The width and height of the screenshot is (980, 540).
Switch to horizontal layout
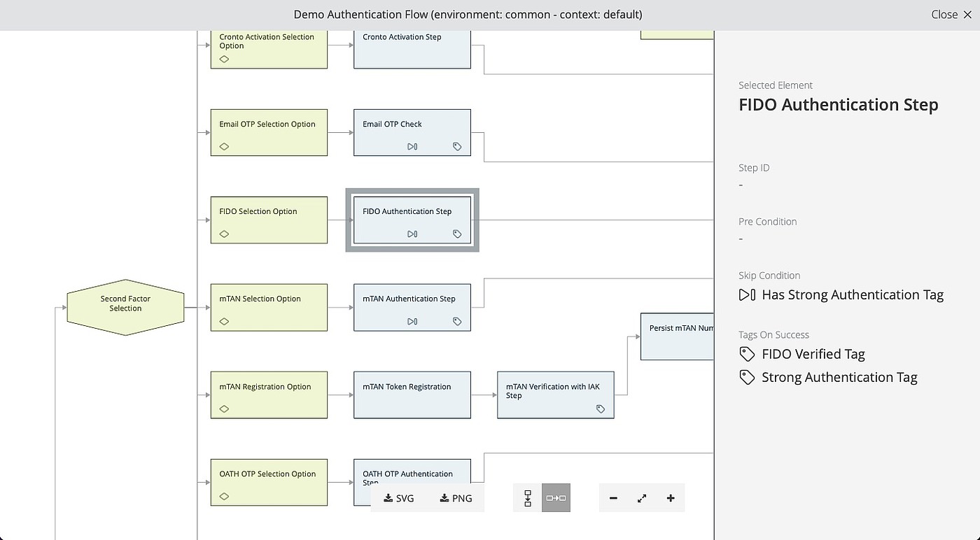click(556, 498)
